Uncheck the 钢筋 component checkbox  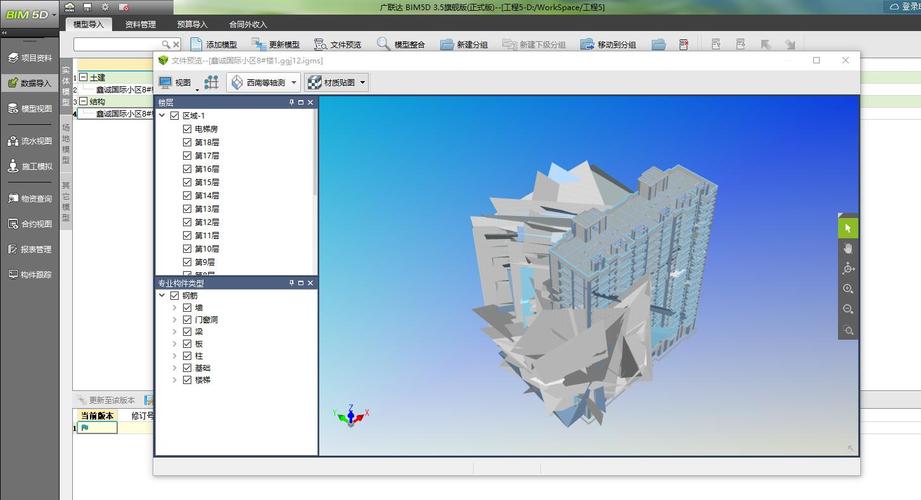[174, 296]
